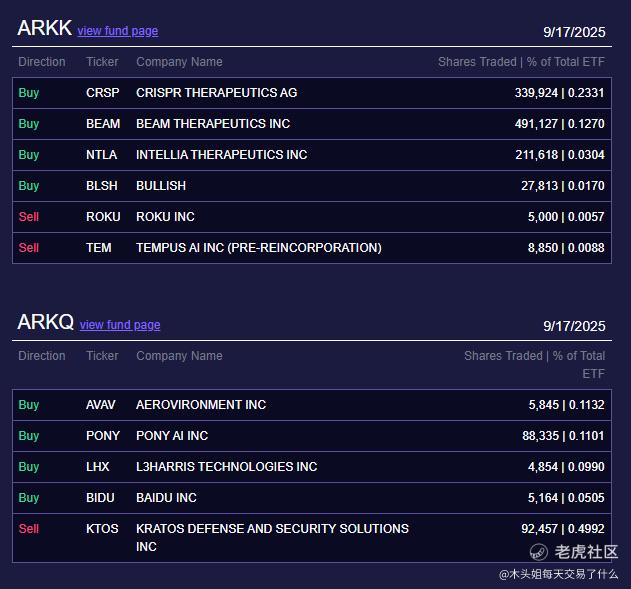
Task: Select the CRSP ticker cell
Action: [x=103, y=93]
